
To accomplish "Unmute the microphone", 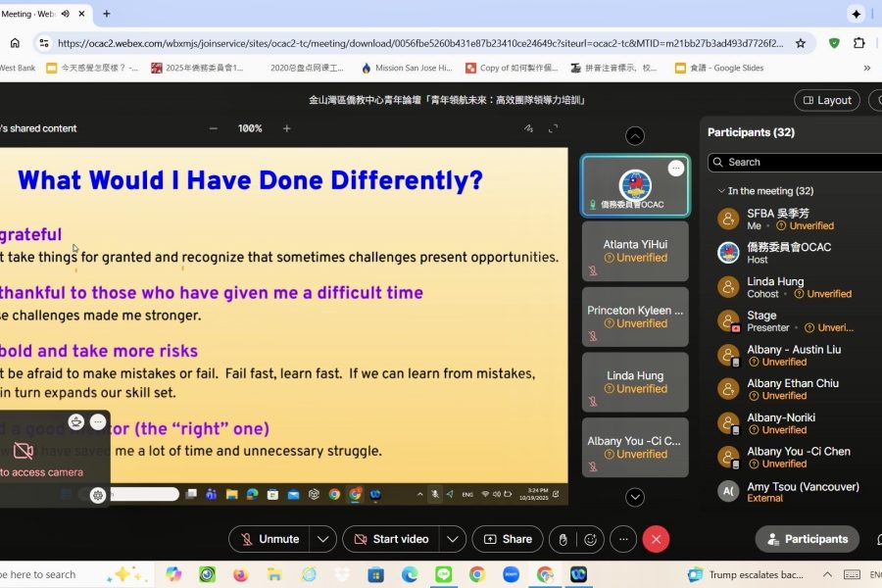I will coord(269,539).
